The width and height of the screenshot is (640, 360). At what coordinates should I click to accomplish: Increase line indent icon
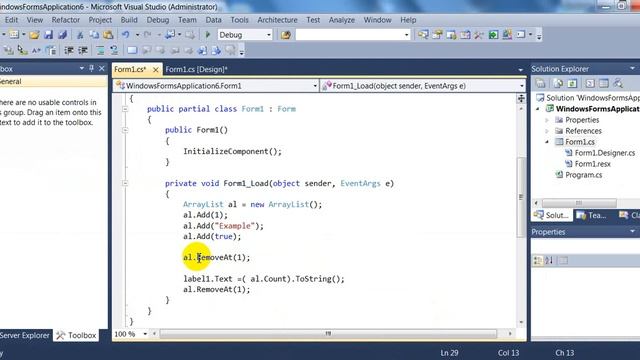[83, 51]
